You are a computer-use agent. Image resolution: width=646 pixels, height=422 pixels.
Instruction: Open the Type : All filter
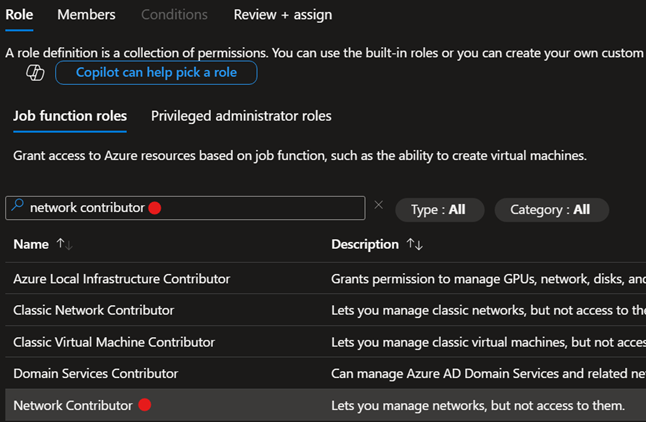[439, 210]
